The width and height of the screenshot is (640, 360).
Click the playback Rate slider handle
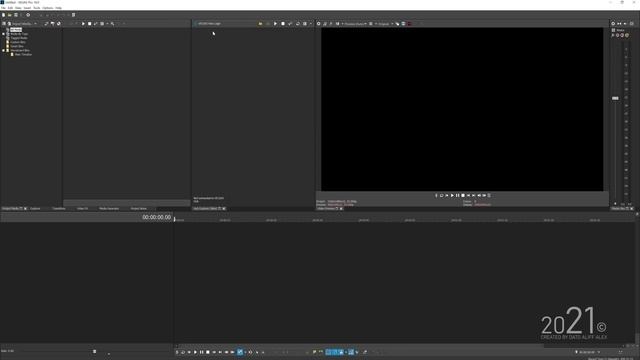pos(95,351)
